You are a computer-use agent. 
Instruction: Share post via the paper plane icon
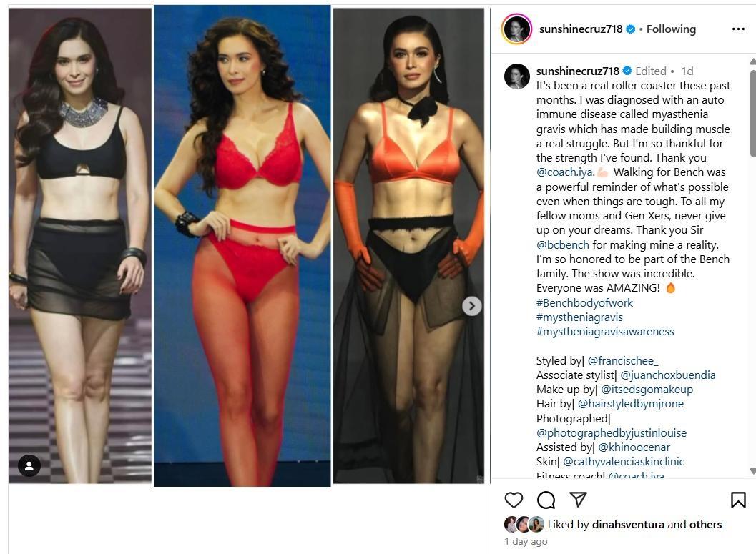(x=578, y=500)
